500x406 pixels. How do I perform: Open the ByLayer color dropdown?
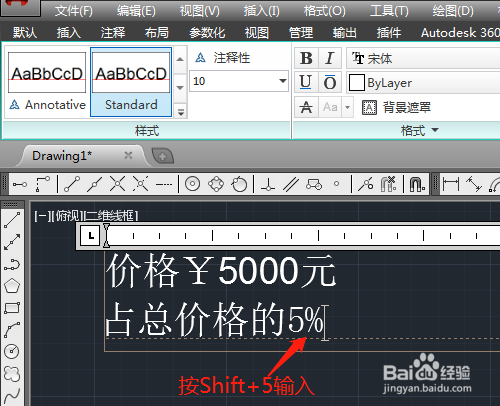(423, 83)
